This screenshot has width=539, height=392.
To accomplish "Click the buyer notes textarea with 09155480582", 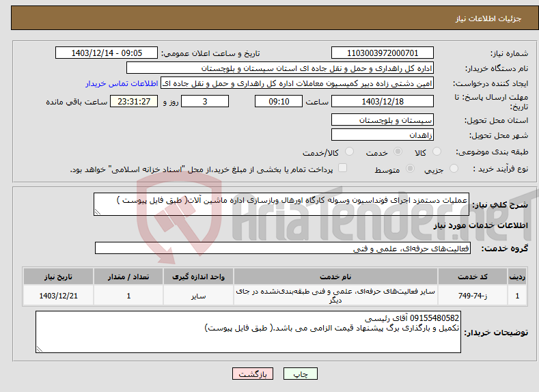I will pyautogui.click(x=248, y=332).
